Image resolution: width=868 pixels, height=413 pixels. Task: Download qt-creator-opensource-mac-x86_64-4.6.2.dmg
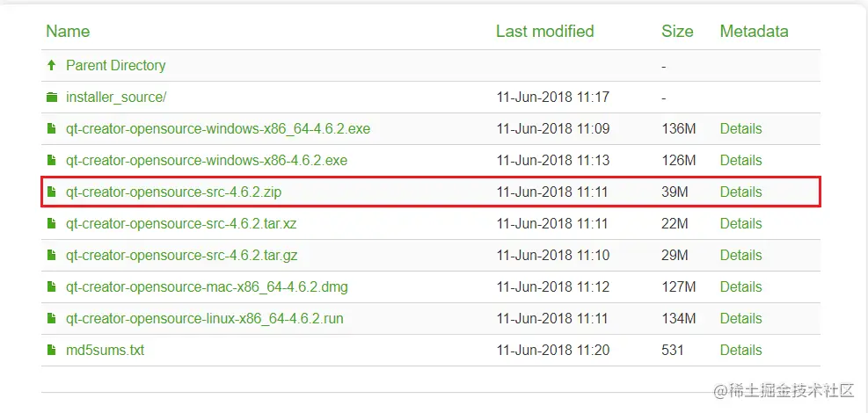pos(207,287)
